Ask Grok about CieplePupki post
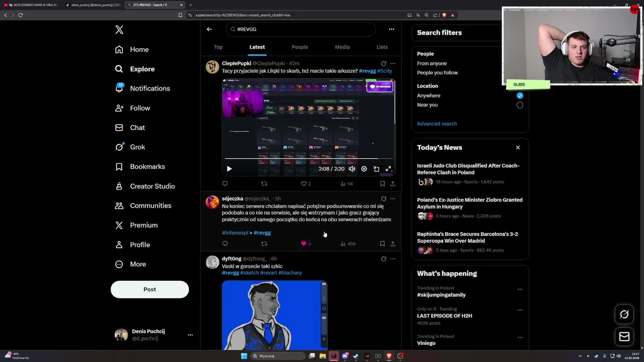The height and width of the screenshot is (362, 644). 383,63
